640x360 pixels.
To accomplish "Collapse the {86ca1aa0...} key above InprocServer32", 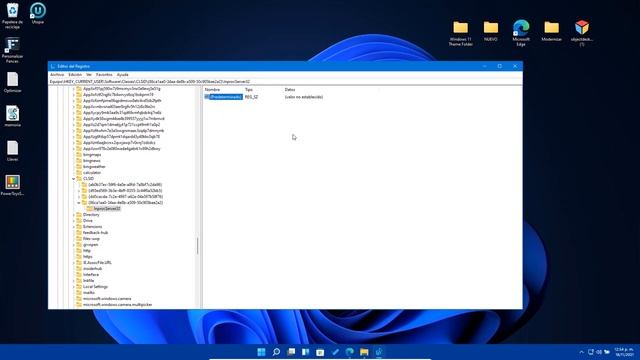I will pyautogui.click(x=79, y=203).
